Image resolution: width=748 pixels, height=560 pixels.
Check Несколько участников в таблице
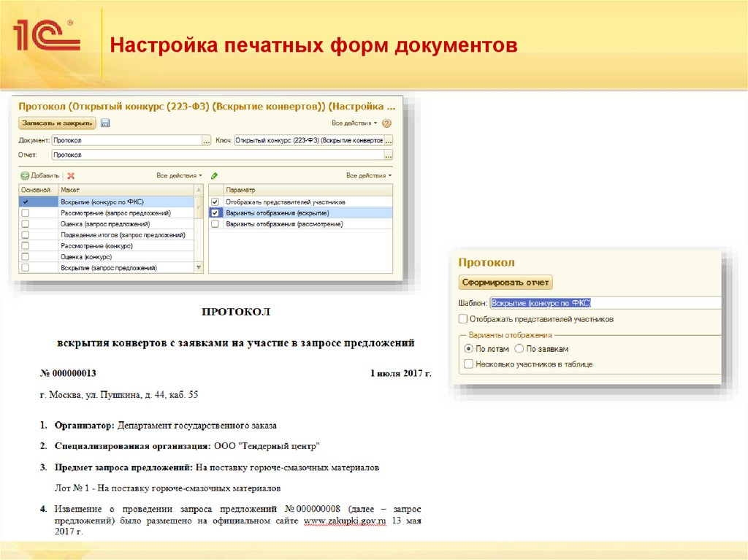click(x=467, y=363)
